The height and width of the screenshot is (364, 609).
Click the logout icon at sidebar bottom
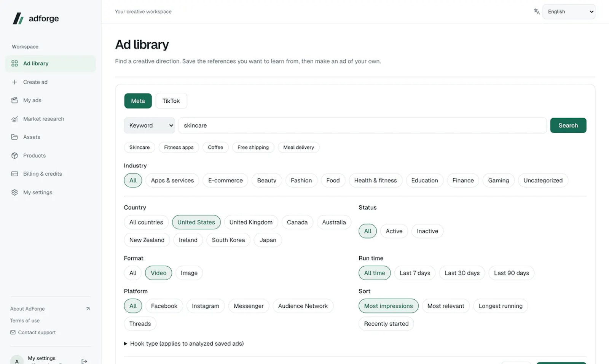pyautogui.click(x=84, y=361)
